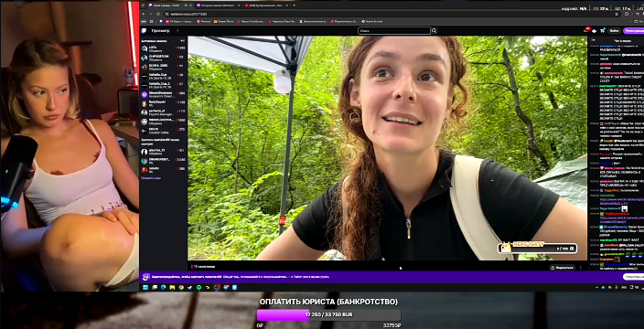Open Steam from taskbar
This screenshot has height=329, width=644.
(x=190, y=287)
